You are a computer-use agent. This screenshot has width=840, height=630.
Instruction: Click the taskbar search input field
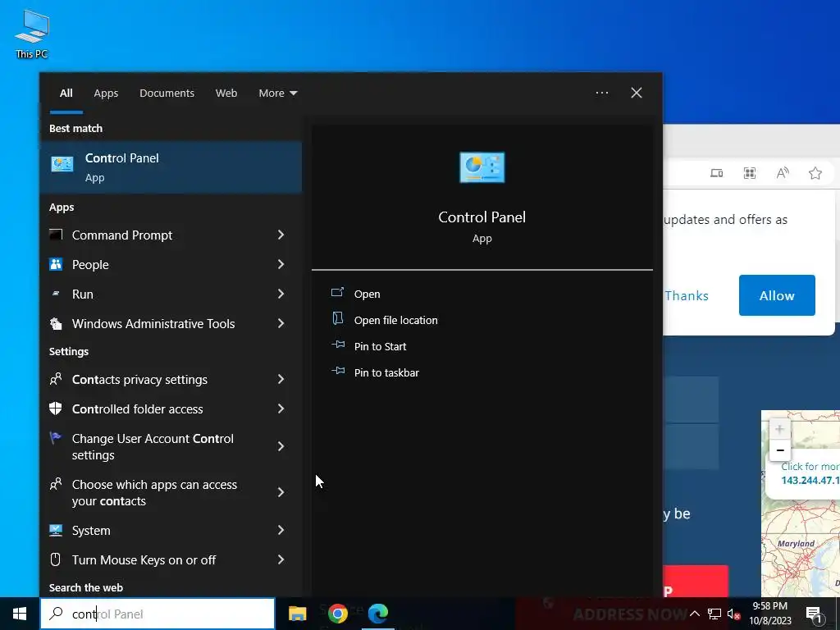coord(157,614)
